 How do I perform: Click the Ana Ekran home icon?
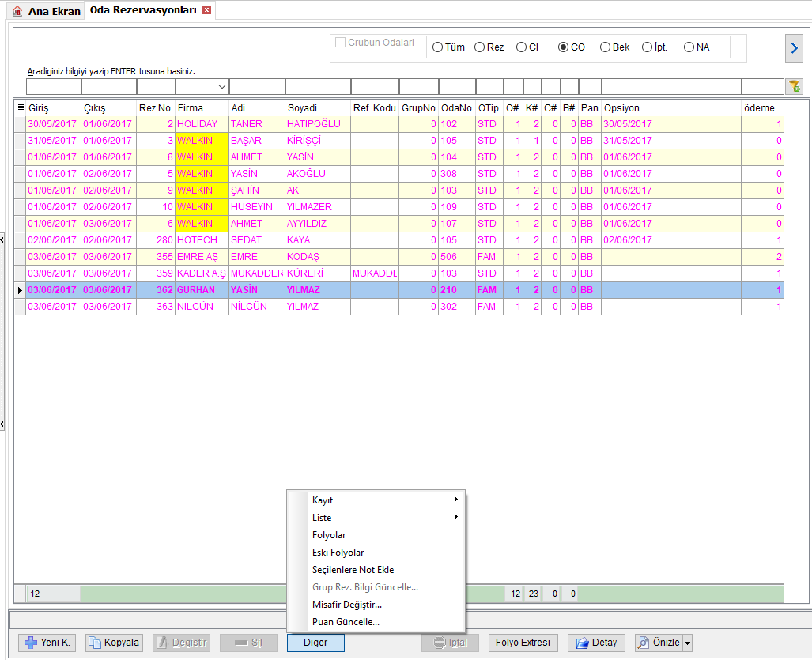(17, 11)
